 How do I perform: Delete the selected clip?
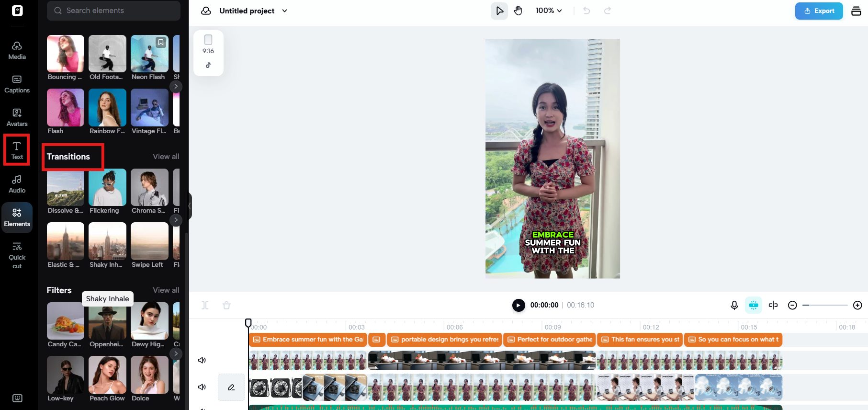[226, 305]
